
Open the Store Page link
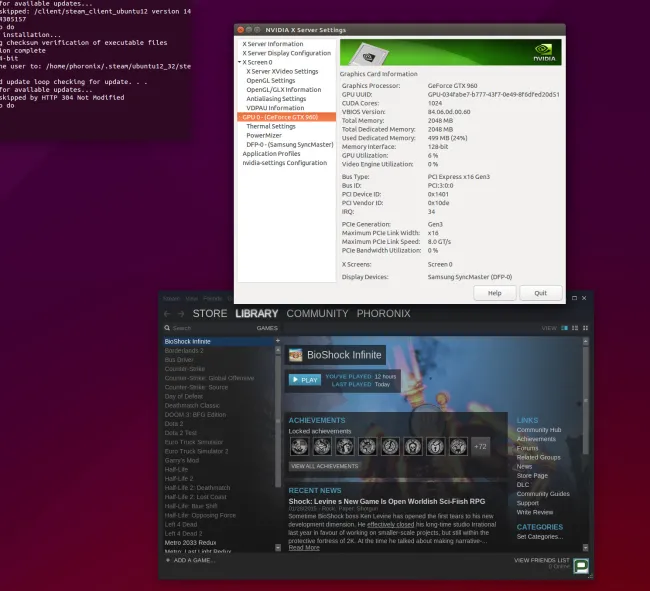pos(532,475)
